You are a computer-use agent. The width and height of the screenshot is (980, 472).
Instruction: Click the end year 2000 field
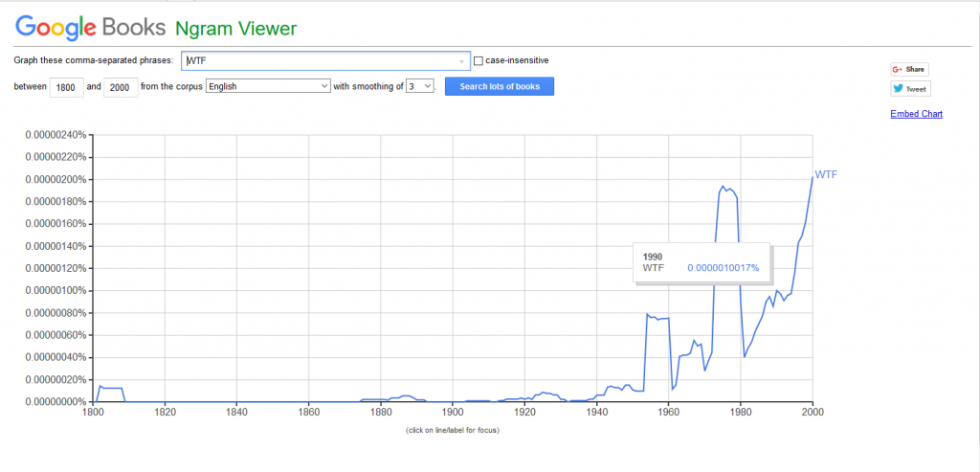pyautogui.click(x=120, y=87)
